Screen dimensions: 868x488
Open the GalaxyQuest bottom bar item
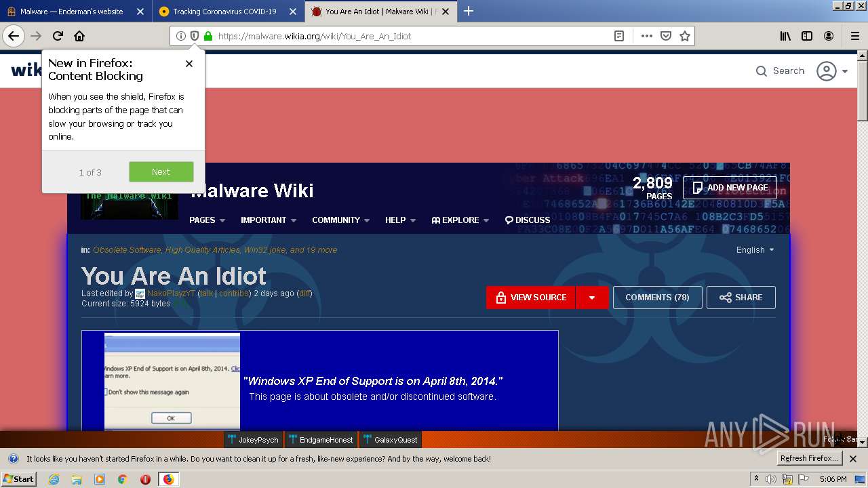click(390, 440)
